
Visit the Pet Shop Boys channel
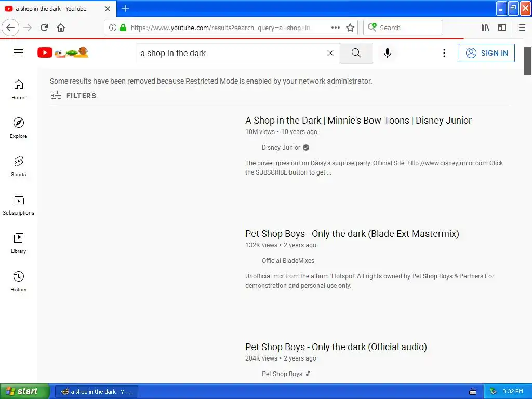point(282,374)
